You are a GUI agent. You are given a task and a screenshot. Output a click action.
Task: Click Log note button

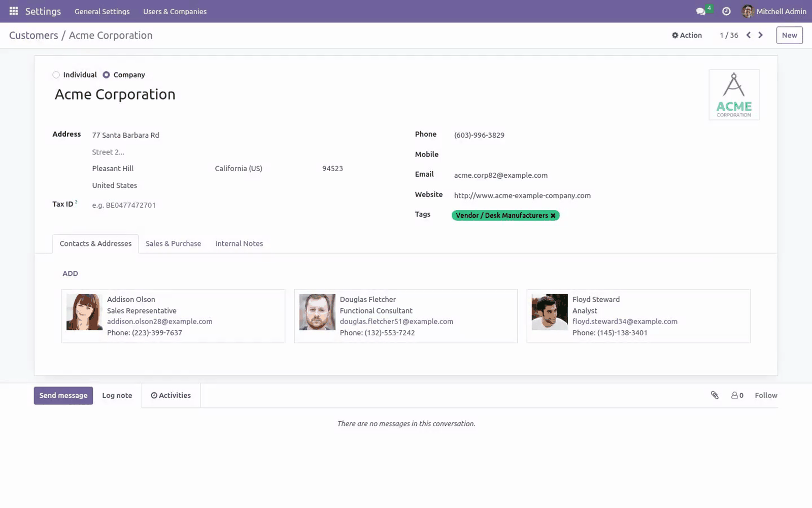[x=117, y=396]
